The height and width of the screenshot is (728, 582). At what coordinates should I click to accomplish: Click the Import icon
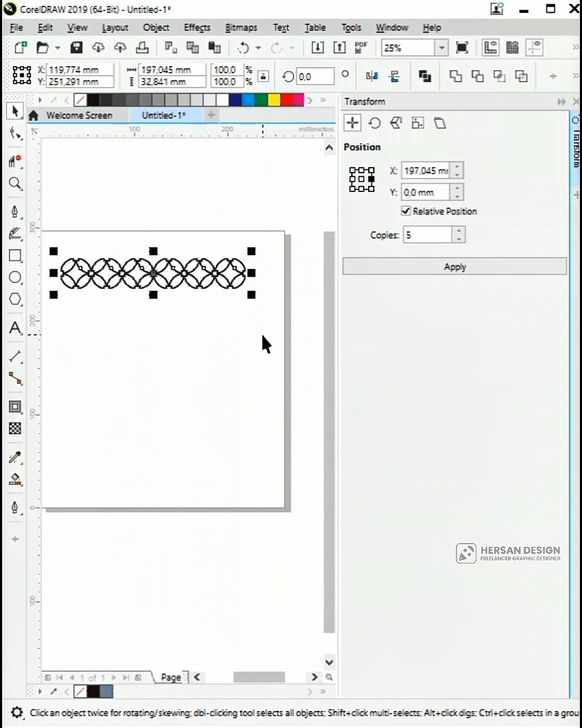click(318, 47)
